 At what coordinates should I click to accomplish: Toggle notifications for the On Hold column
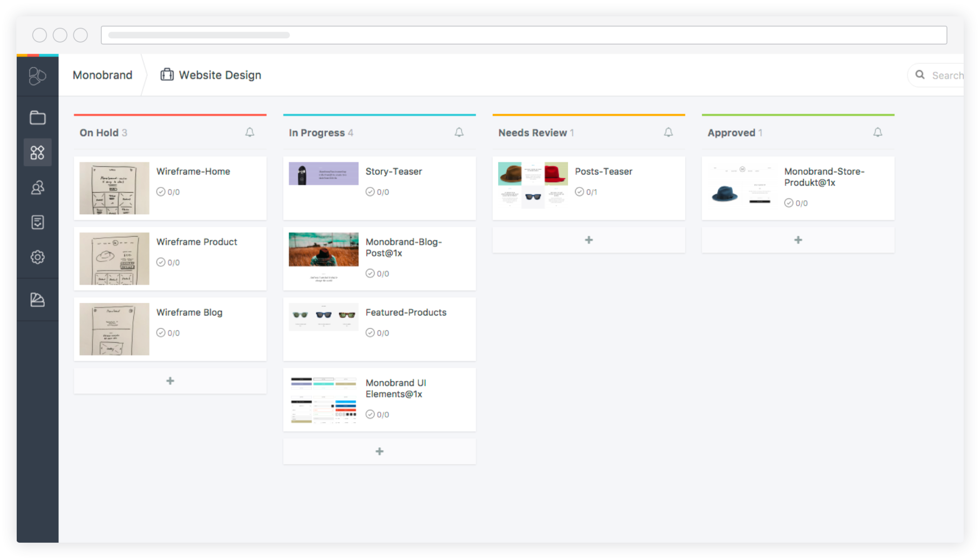250,132
